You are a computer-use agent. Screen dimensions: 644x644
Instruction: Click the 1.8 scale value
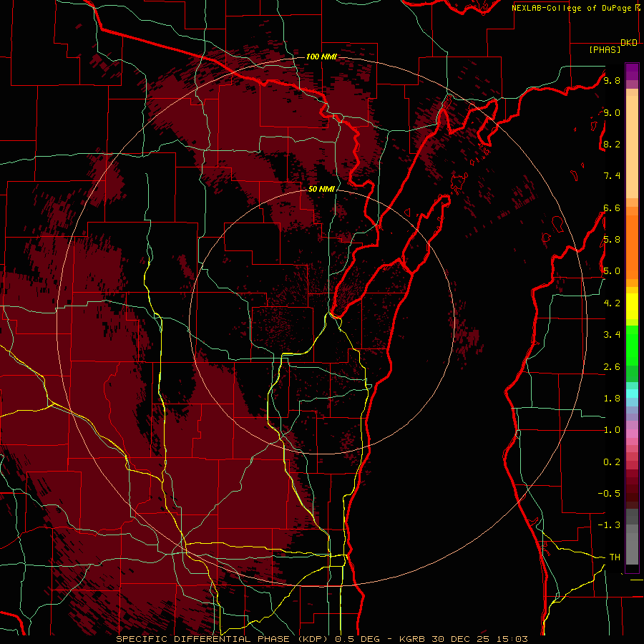pyautogui.click(x=612, y=399)
